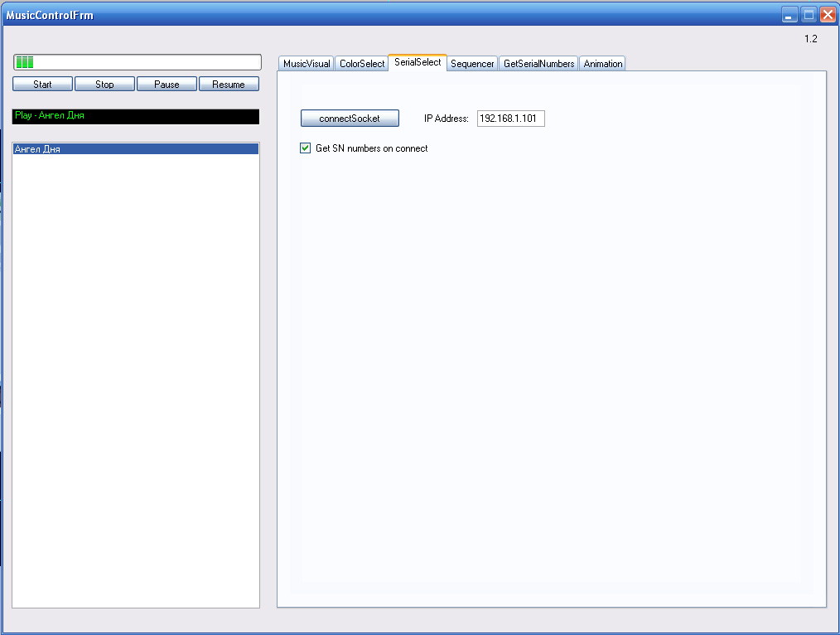Select the Ангел Дня track in playlist
Viewport: 840px width, 635px height.
(136, 149)
